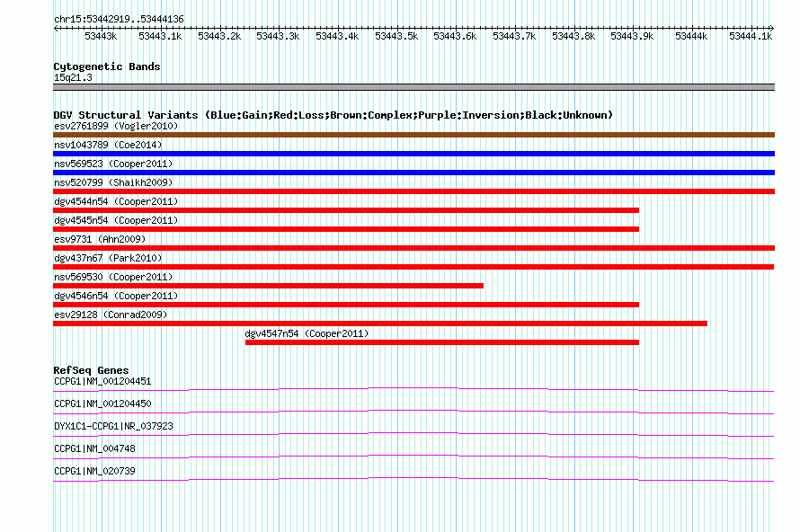Click the brown esv2761899 complex variant bar
The height and width of the screenshot is (532, 800).
pyautogui.click(x=413, y=135)
